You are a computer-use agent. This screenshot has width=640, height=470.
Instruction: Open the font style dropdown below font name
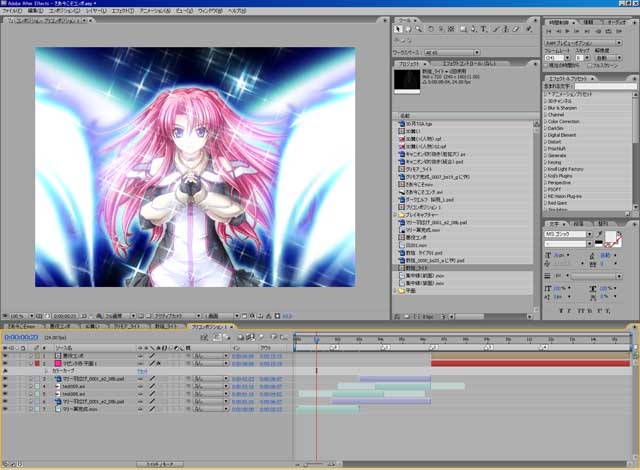(x=589, y=244)
